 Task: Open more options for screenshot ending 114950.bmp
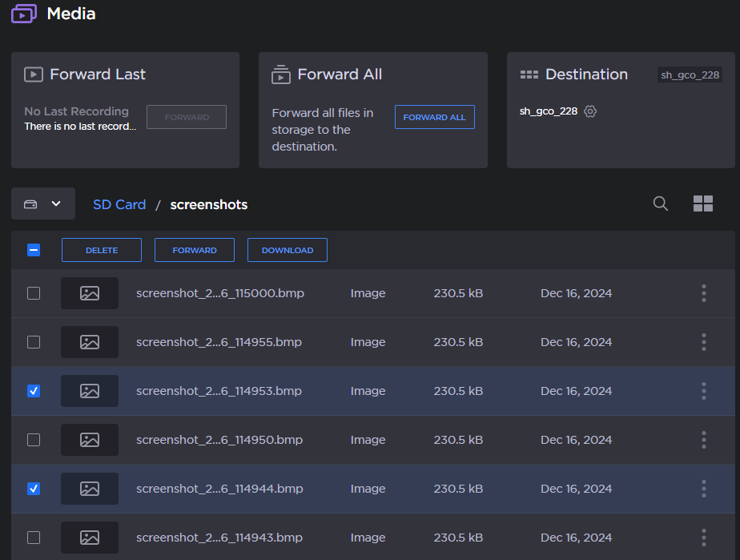tap(703, 440)
